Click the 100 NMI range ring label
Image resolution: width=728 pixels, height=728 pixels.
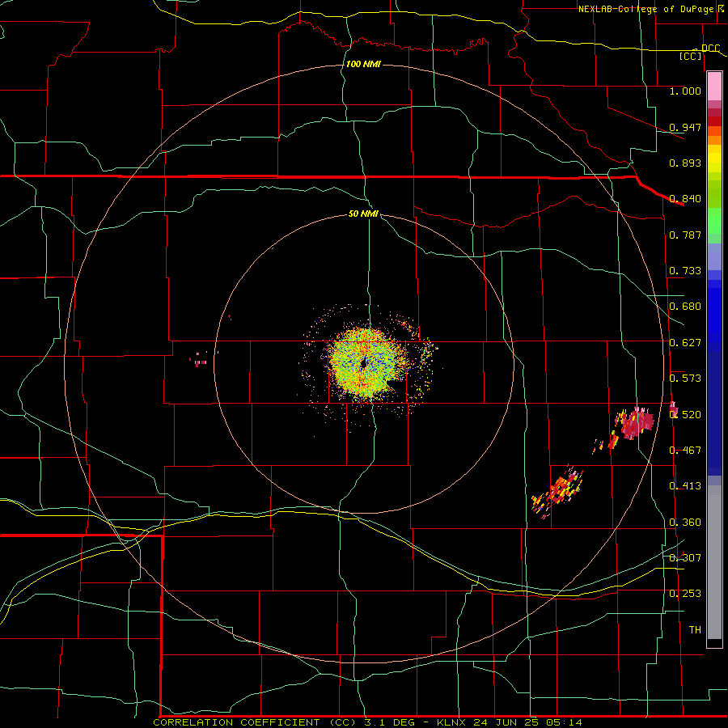coord(363,64)
